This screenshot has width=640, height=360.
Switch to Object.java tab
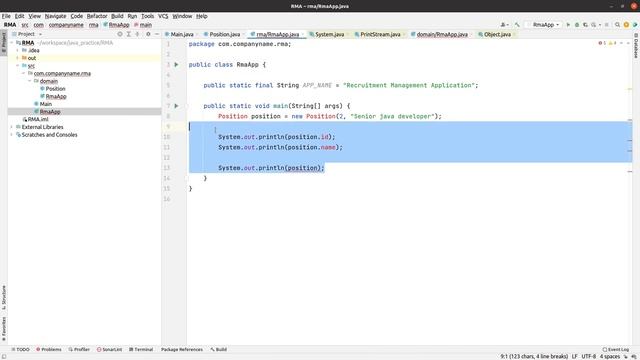tap(497, 34)
